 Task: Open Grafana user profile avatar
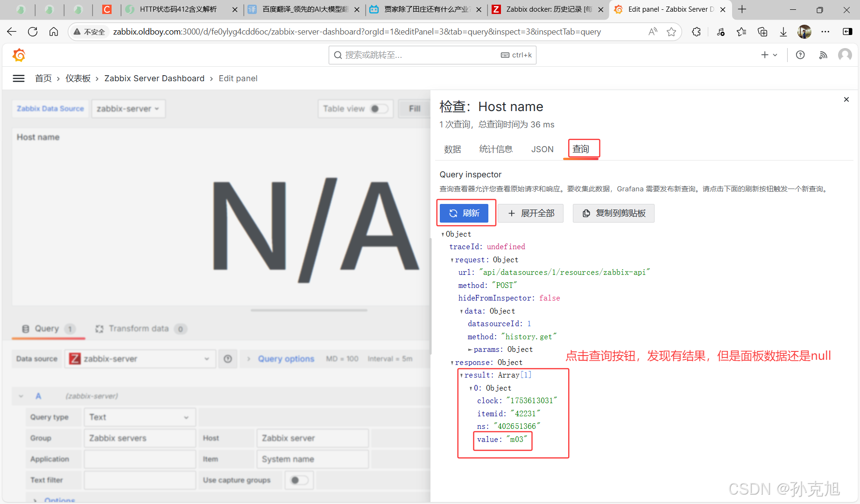[x=845, y=55]
